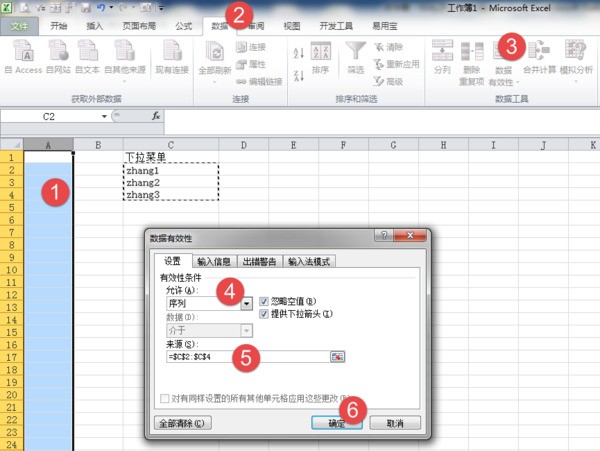Screen dimensions: 600x451
Task: Select the Error Alert (出错警告) tab
Action: [259, 262]
